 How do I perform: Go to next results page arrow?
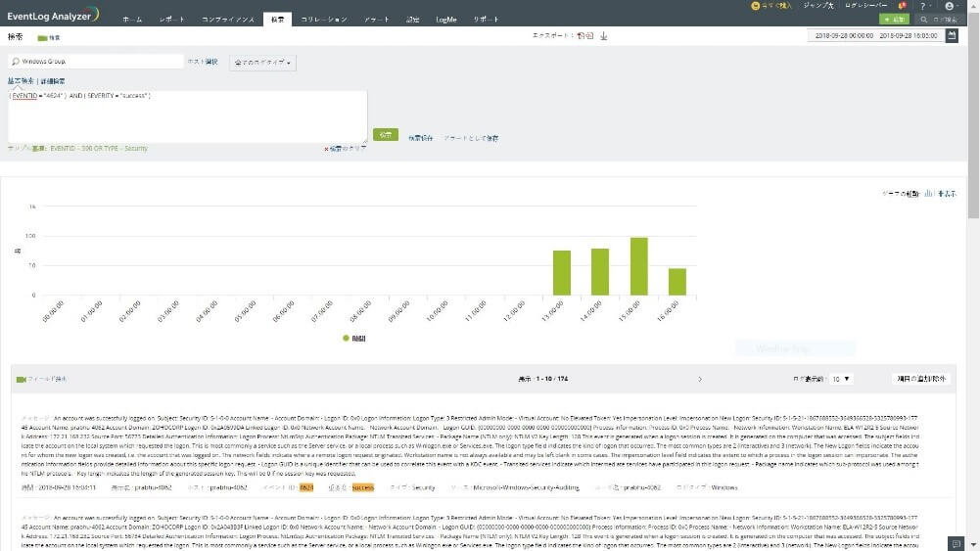point(700,379)
